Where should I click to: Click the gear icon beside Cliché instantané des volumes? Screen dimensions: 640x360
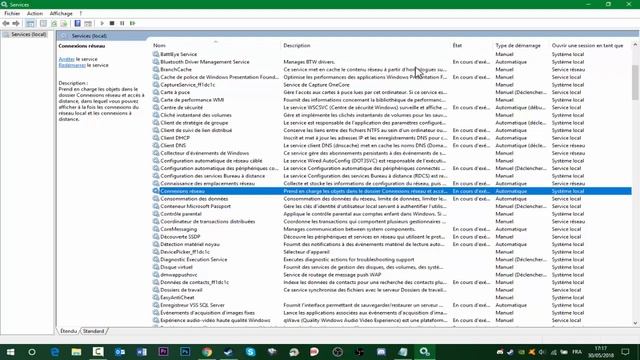click(x=156, y=115)
